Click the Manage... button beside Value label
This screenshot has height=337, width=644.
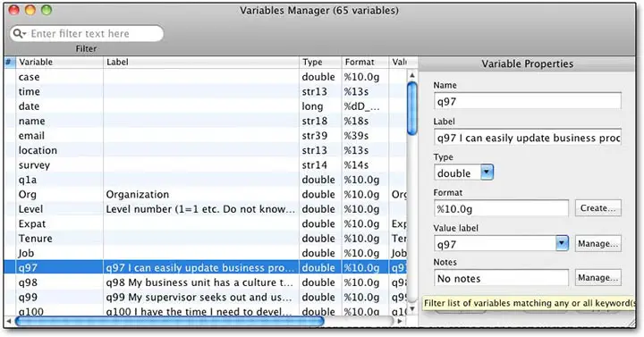[598, 244]
